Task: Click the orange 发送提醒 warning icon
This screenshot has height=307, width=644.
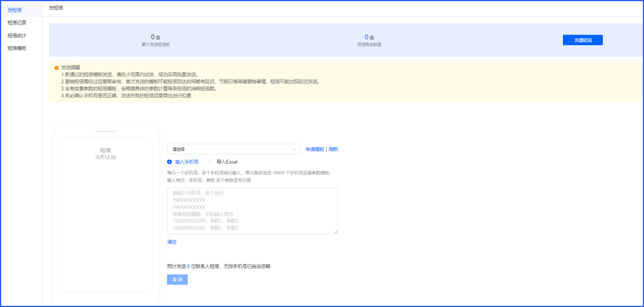Action: coord(56,68)
